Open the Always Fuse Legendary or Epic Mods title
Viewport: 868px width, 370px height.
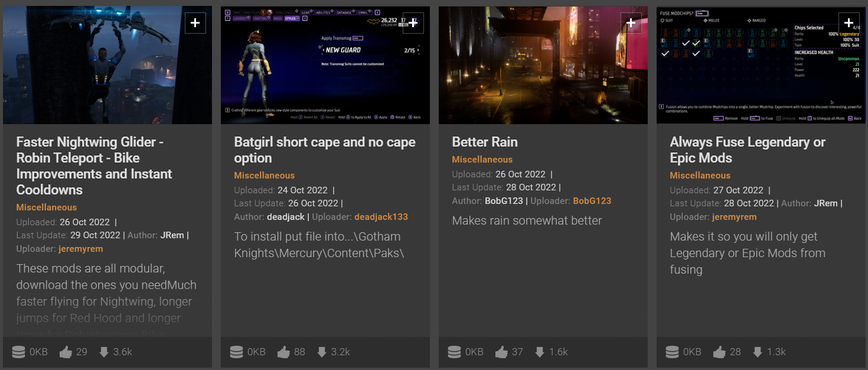pos(748,150)
